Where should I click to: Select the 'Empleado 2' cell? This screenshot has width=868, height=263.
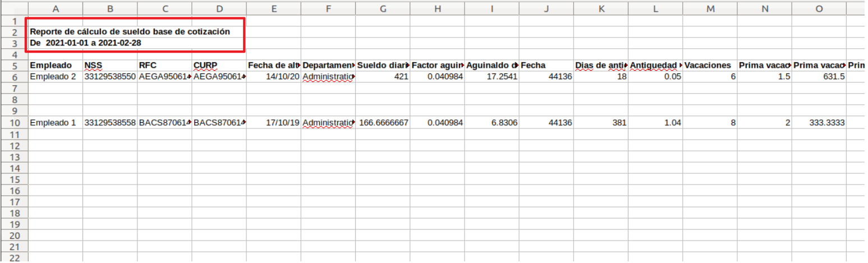(55, 77)
